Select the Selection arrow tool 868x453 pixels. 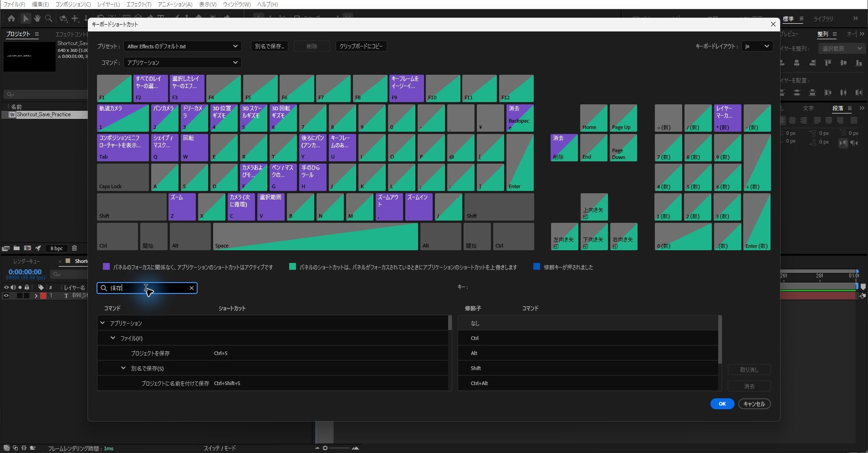26,19
